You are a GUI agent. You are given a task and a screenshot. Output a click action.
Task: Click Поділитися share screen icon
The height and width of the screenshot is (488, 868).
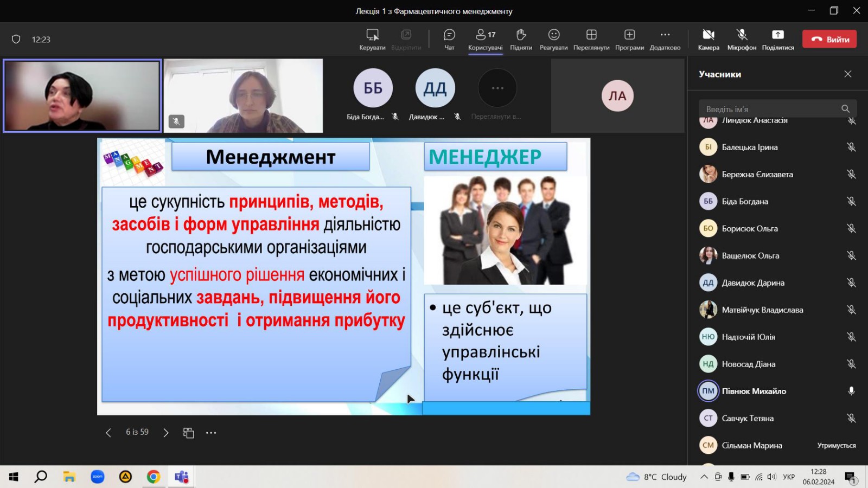[777, 39]
